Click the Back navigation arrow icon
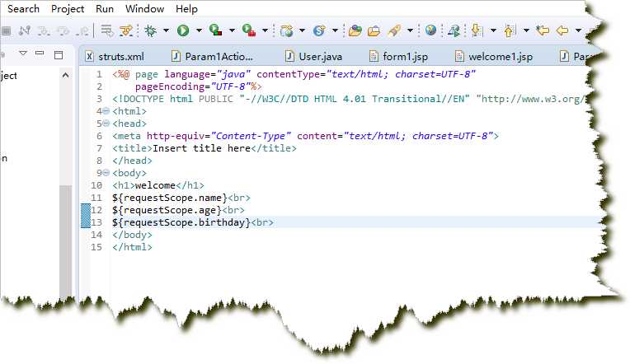Viewport: 630px width, 364px height. [562, 30]
